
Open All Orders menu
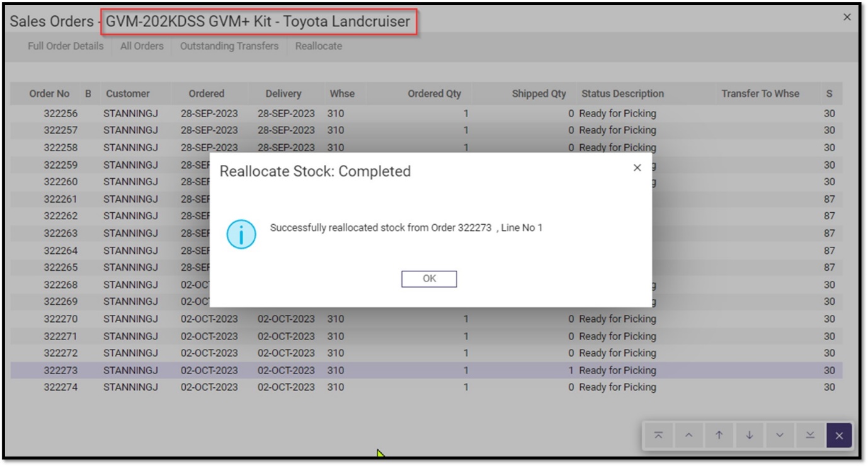142,46
